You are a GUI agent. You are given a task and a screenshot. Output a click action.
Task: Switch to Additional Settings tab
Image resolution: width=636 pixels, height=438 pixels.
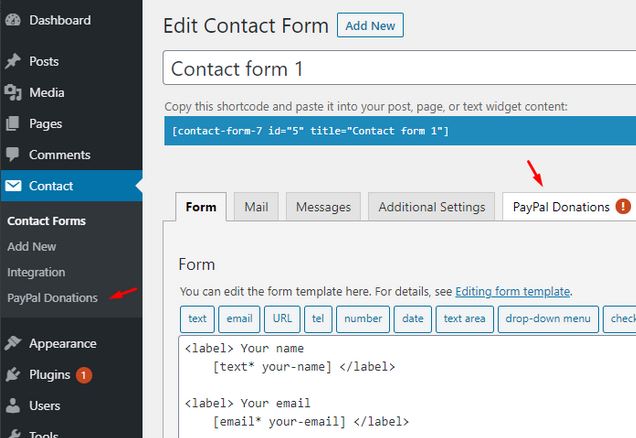(432, 207)
